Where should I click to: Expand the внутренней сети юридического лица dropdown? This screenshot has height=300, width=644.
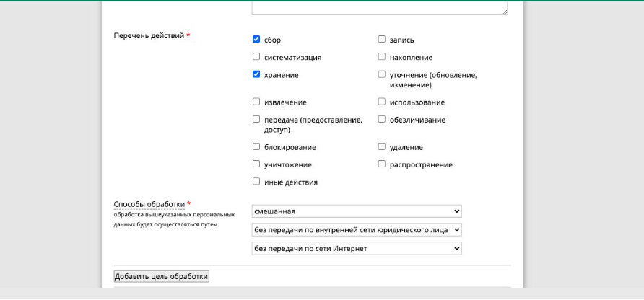pos(357,230)
